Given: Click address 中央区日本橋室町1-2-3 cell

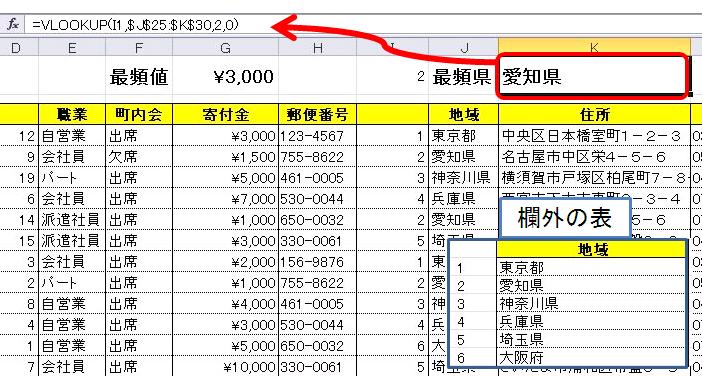Looking at the screenshot, I should click(x=594, y=136).
